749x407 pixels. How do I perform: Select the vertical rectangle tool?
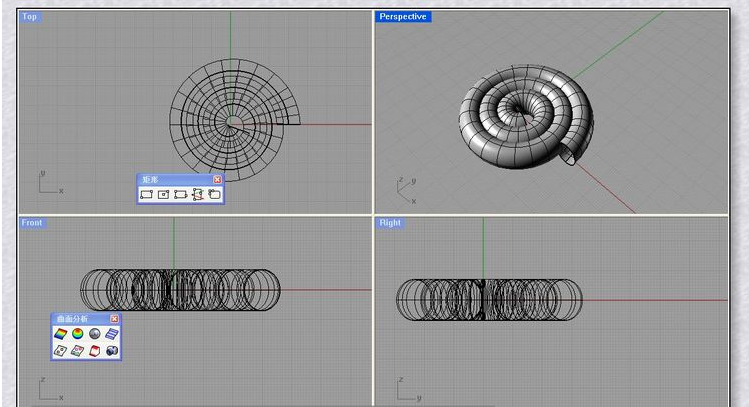[x=197, y=194]
